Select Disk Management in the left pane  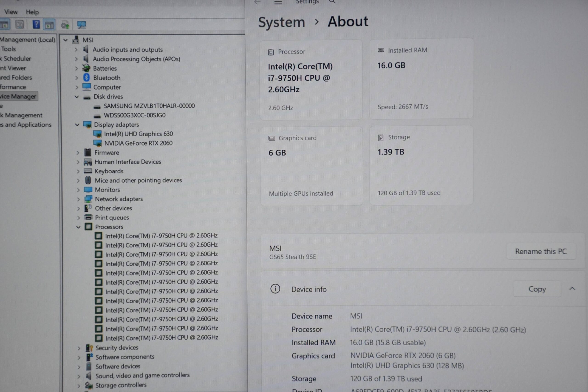[x=21, y=115]
